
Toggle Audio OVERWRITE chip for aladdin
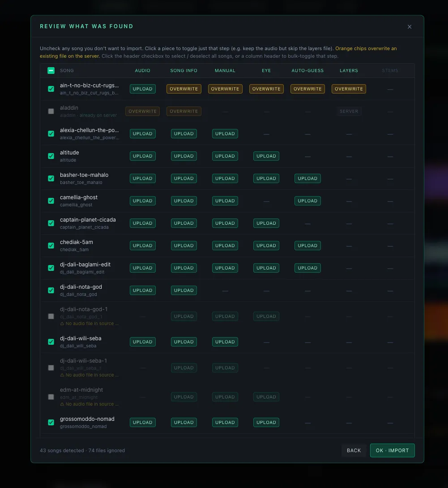(142, 111)
